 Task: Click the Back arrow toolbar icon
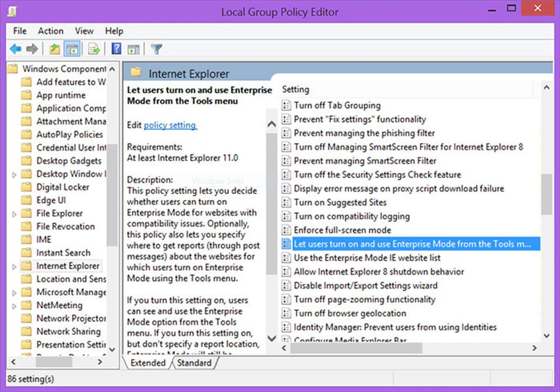[15, 49]
